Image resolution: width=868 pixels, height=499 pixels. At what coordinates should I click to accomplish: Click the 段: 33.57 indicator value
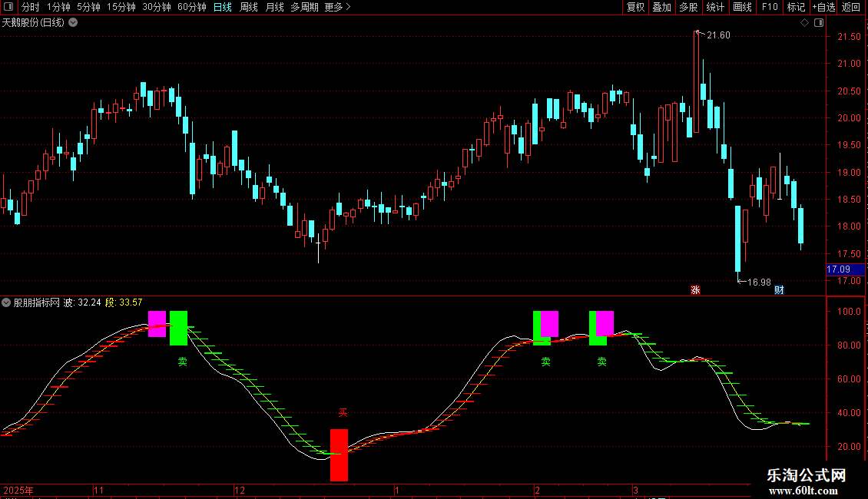124,302
